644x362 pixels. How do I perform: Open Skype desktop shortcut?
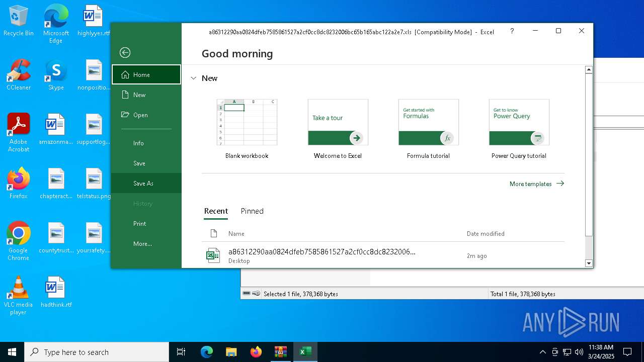56,75
